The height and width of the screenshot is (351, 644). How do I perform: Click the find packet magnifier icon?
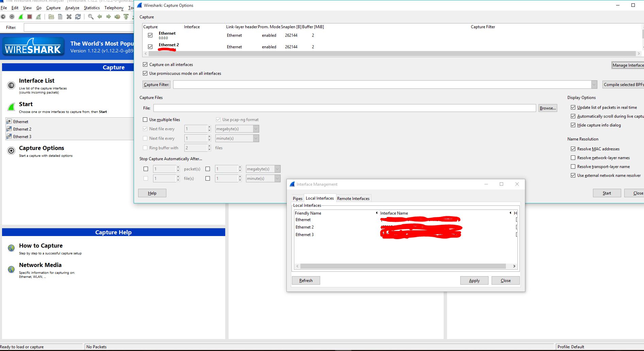pyautogui.click(x=91, y=17)
